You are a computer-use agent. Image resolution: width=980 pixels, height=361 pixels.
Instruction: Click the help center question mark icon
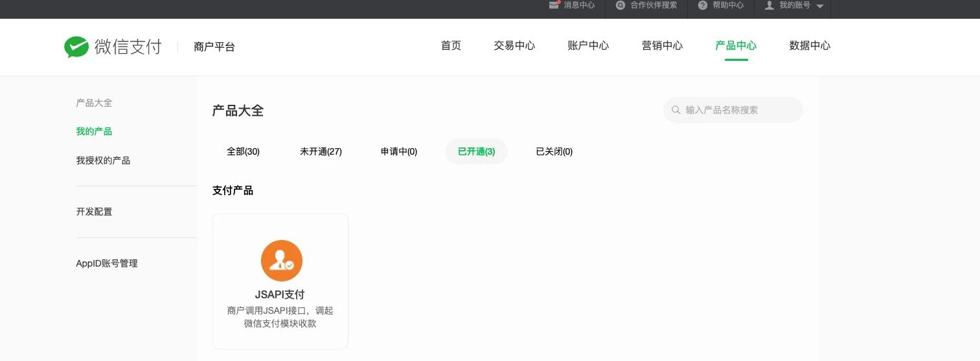[x=703, y=5]
